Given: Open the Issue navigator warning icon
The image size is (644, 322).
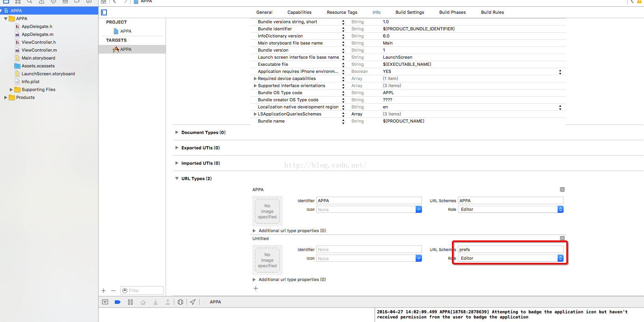Looking at the screenshot, I should tap(41, 2).
